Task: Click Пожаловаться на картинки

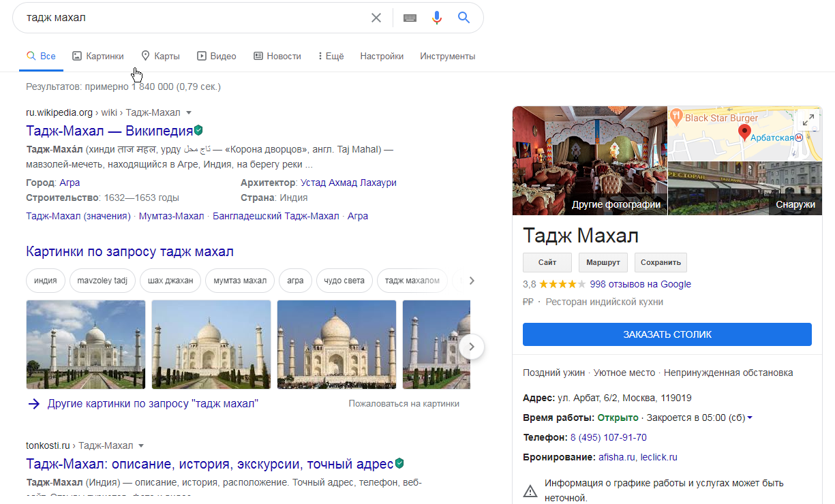Action: pos(404,404)
